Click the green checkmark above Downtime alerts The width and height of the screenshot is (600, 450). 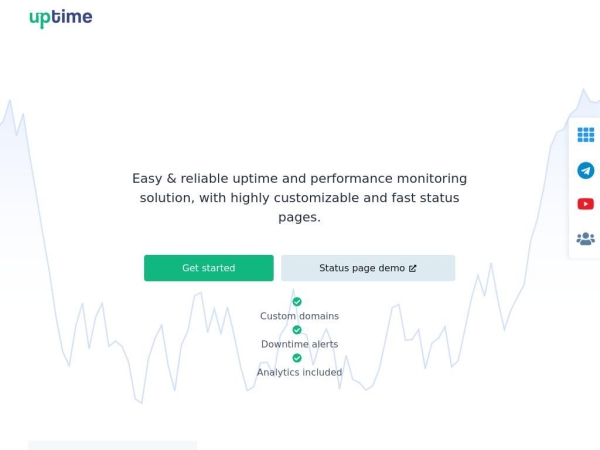point(297,329)
